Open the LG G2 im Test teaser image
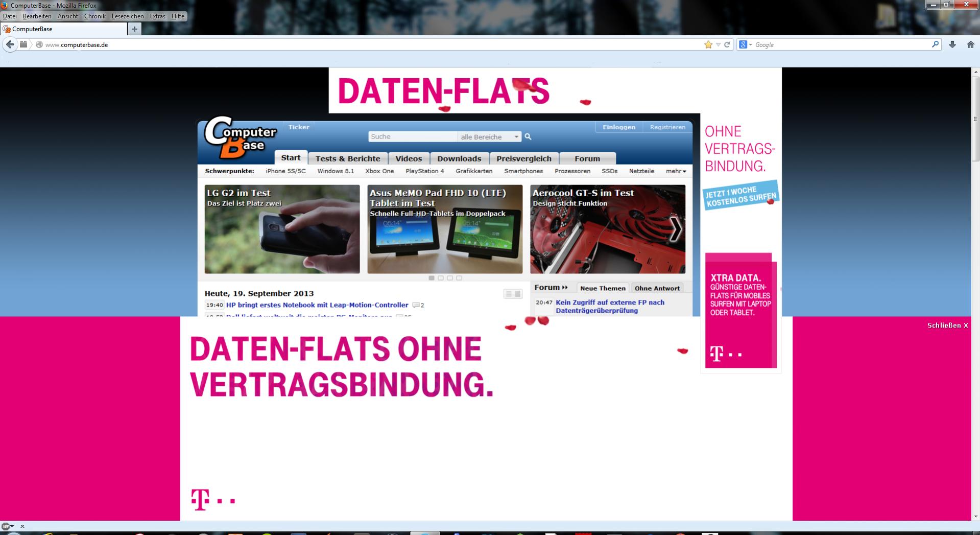Screen dimensions: 980x535 (282, 229)
